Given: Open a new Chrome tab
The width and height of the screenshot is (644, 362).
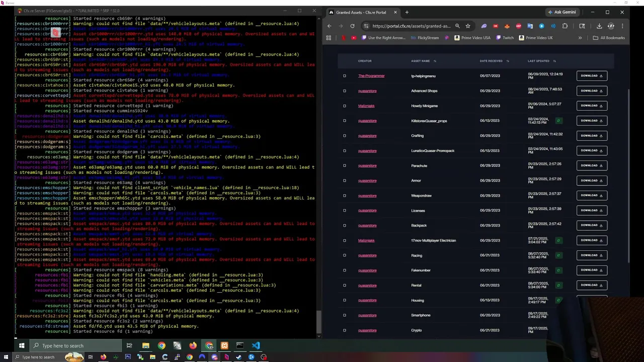Looking at the screenshot, I should [407, 12].
